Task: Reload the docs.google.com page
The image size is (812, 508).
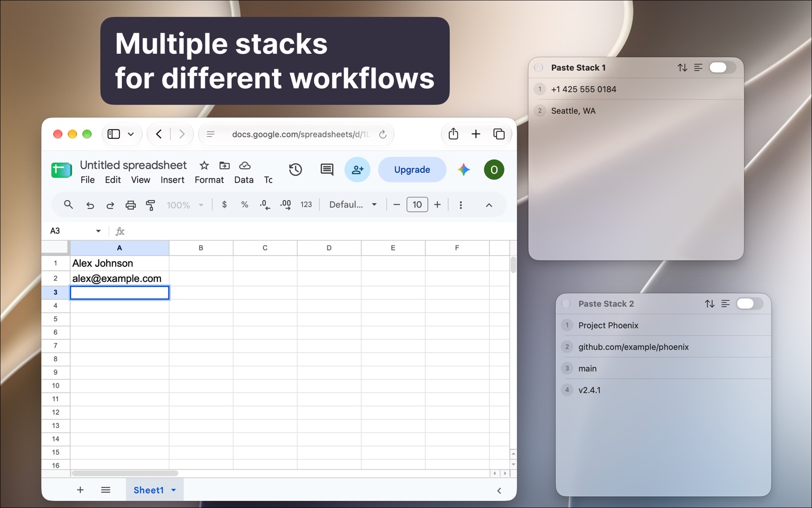Action: click(x=383, y=134)
